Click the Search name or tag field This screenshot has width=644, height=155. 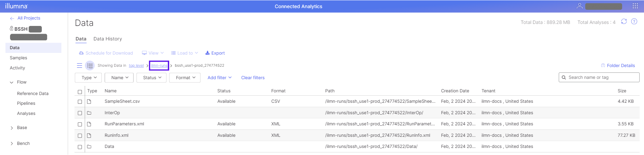click(602, 77)
